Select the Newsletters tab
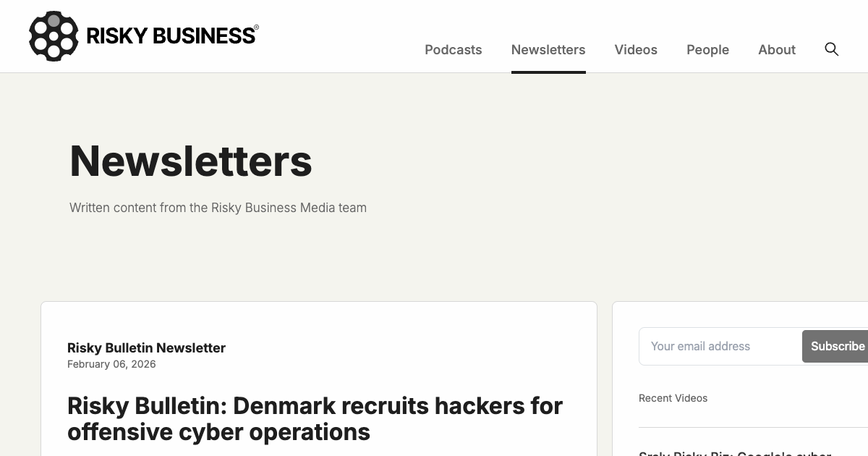The height and width of the screenshot is (456, 868). point(548,49)
